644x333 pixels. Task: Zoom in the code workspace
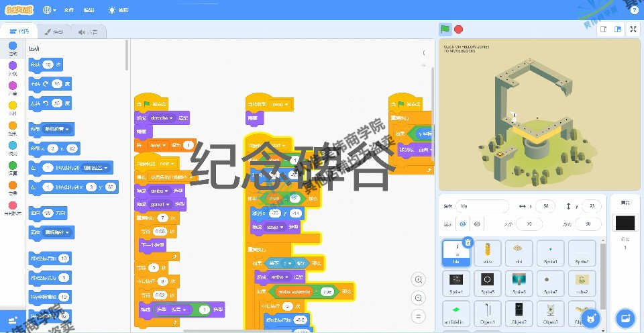(419, 279)
